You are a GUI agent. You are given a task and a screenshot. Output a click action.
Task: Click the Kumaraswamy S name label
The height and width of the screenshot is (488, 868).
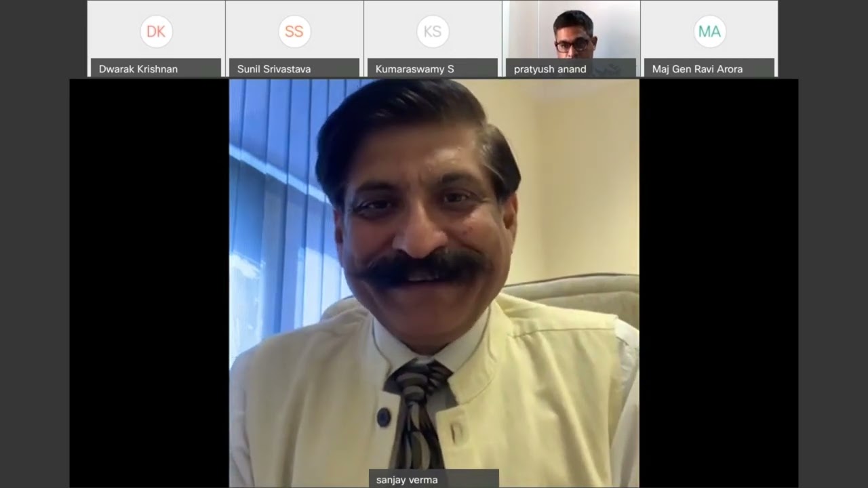click(x=433, y=68)
